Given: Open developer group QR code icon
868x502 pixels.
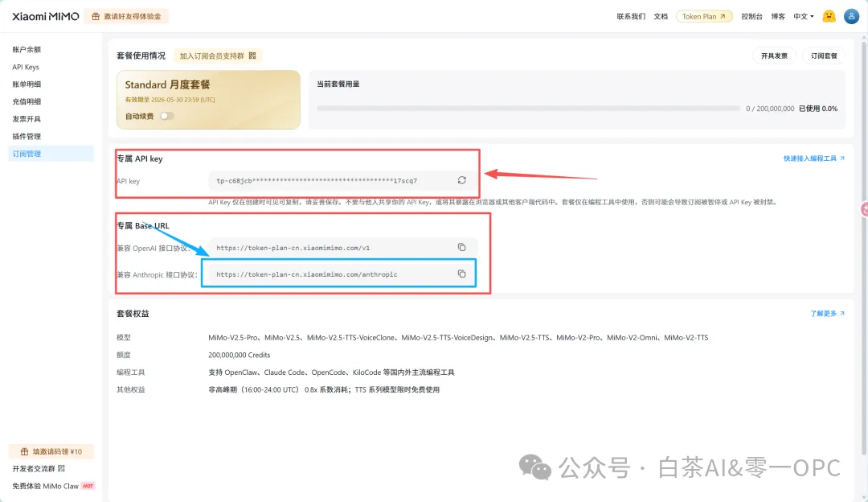Looking at the screenshot, I should (x=61, y=468).
